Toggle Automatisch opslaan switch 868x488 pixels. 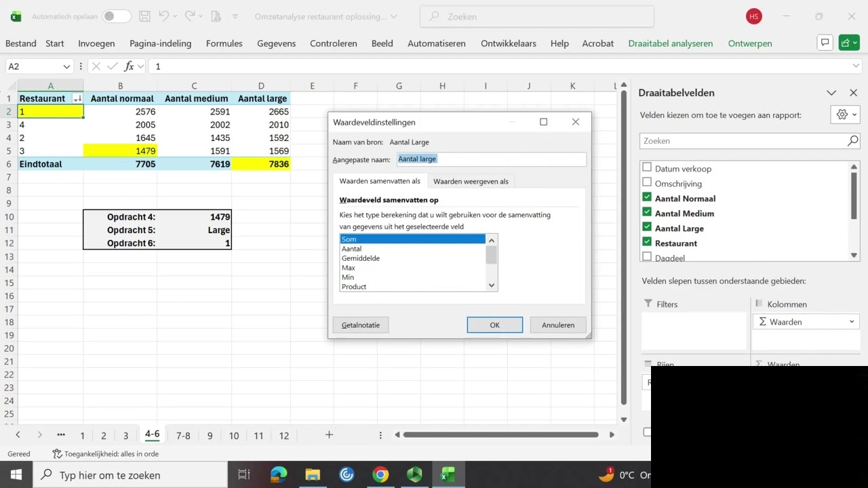coord(117,16)
